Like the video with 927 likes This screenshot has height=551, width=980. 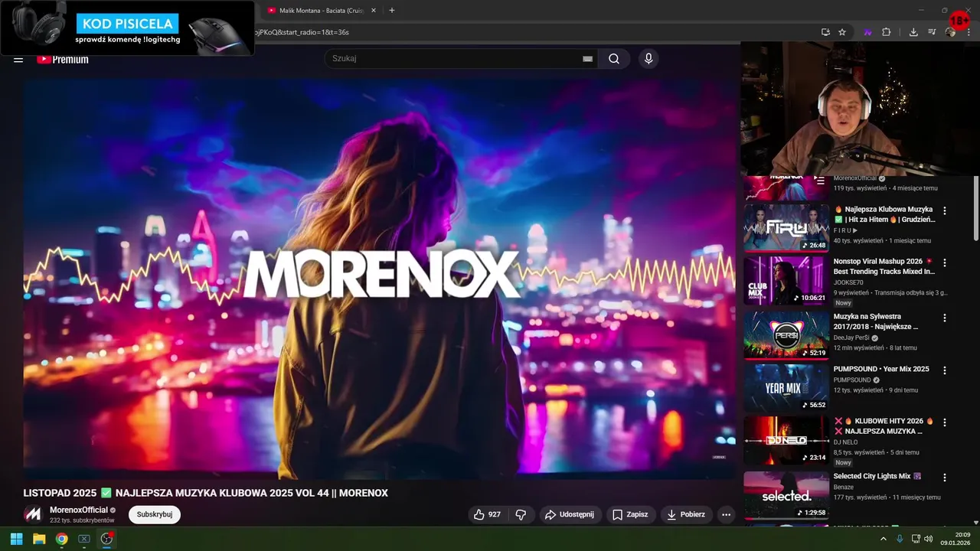pos(487,514)
